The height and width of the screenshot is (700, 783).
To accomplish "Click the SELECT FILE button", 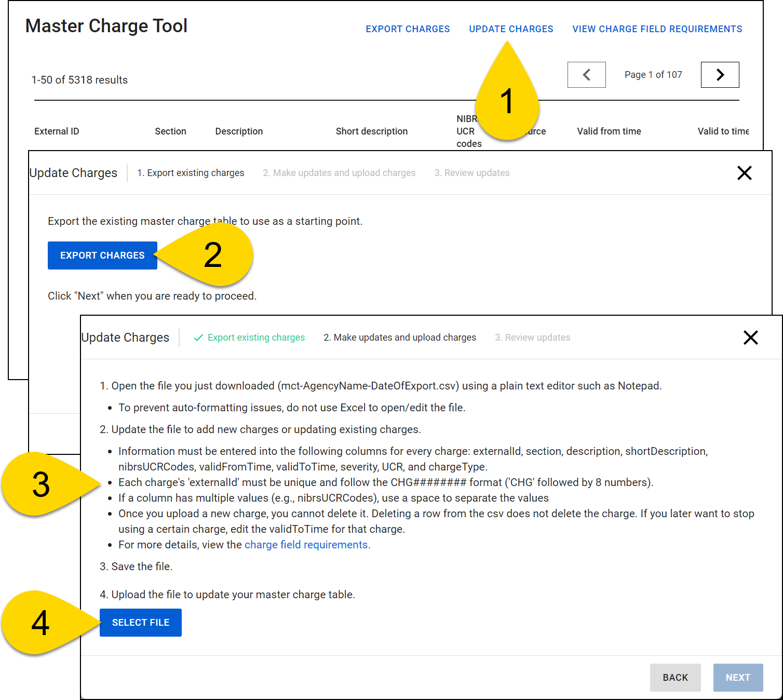I will point(140,622).
